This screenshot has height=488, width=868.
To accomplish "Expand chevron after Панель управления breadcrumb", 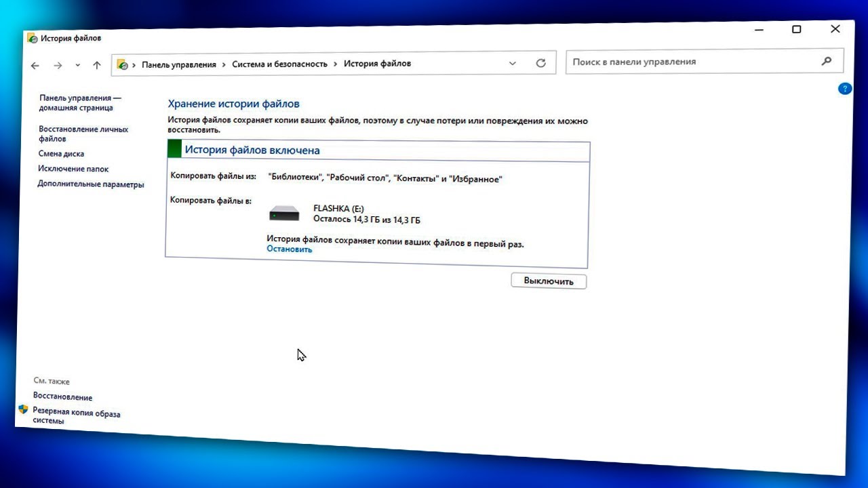I will pyautogui.click(x=224, y=64).
